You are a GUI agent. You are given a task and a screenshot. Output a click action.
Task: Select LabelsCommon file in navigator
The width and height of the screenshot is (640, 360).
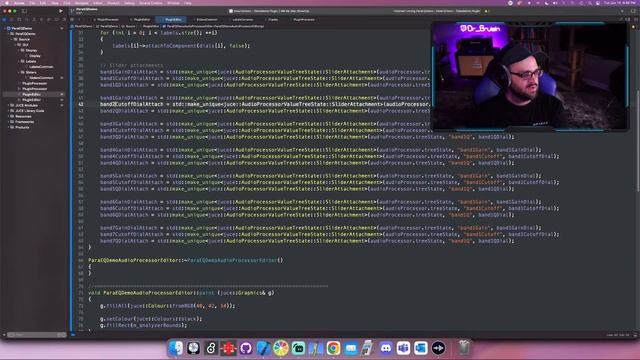pos(41,67)
